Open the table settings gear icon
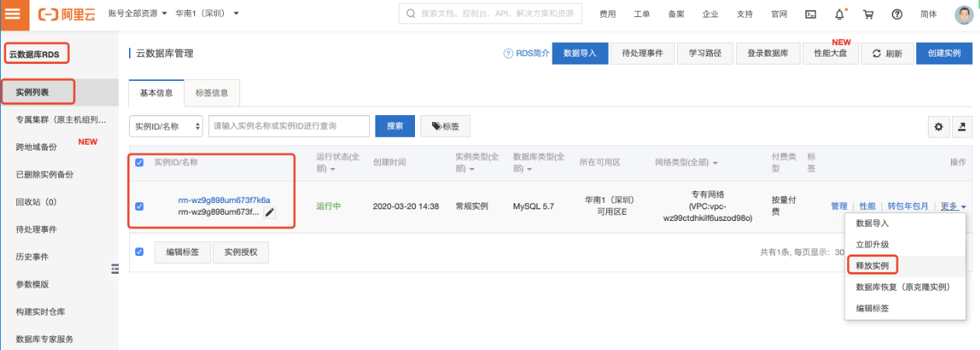 939,127
